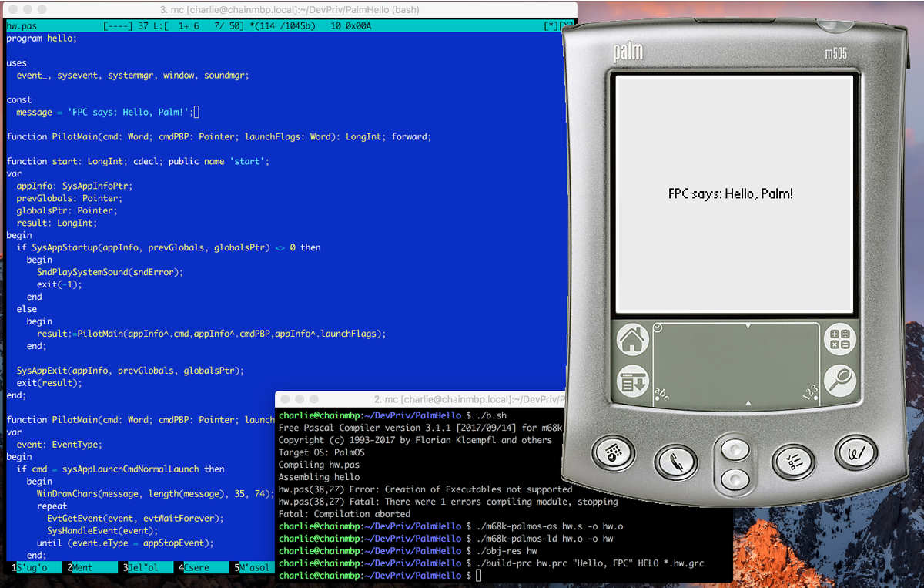Click the 'appInfo: SysAppInfoPtr;' line
The image size is (924, 588).
click(x=75, y=186)
